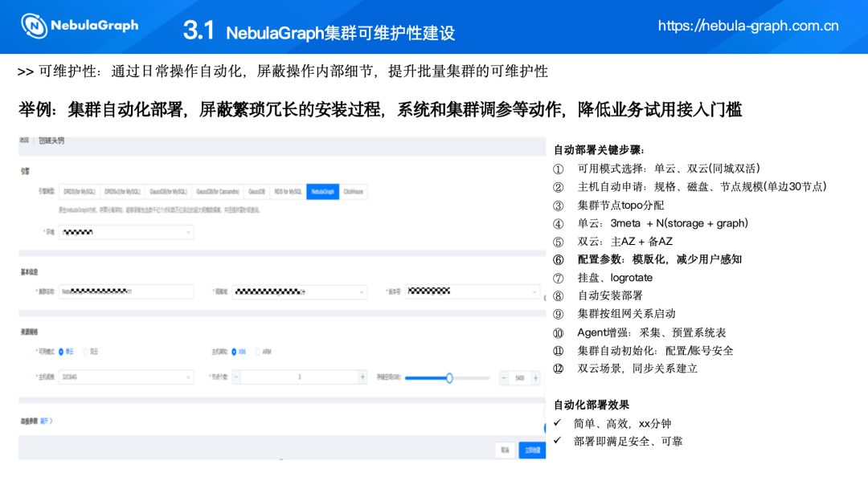Click the NebulaGraph logo icon
The width and height of the screenshot is (868, 489).
(x=35, y=26)
